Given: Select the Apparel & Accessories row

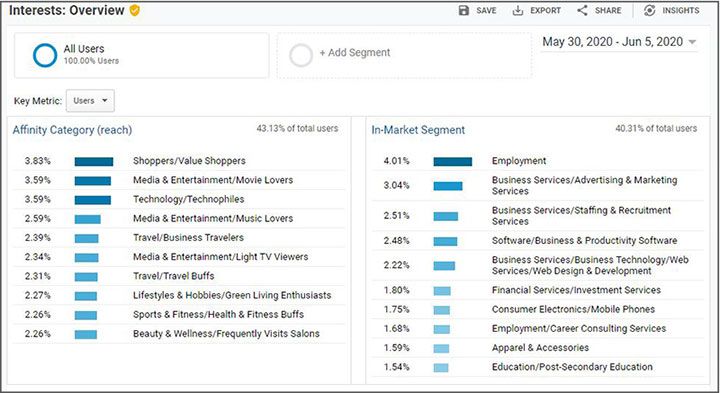Looking at the screenshot, I should pyautogui.click(x=538, y=348).
